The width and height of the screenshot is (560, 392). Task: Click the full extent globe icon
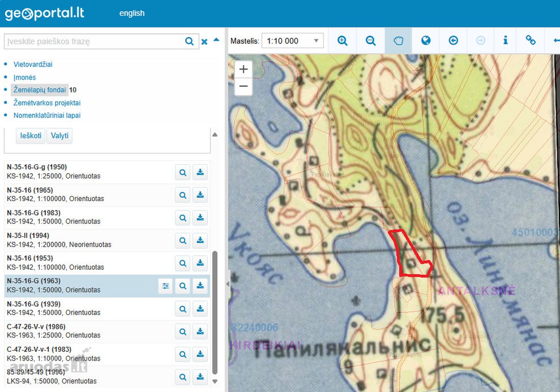coord(426,41)
